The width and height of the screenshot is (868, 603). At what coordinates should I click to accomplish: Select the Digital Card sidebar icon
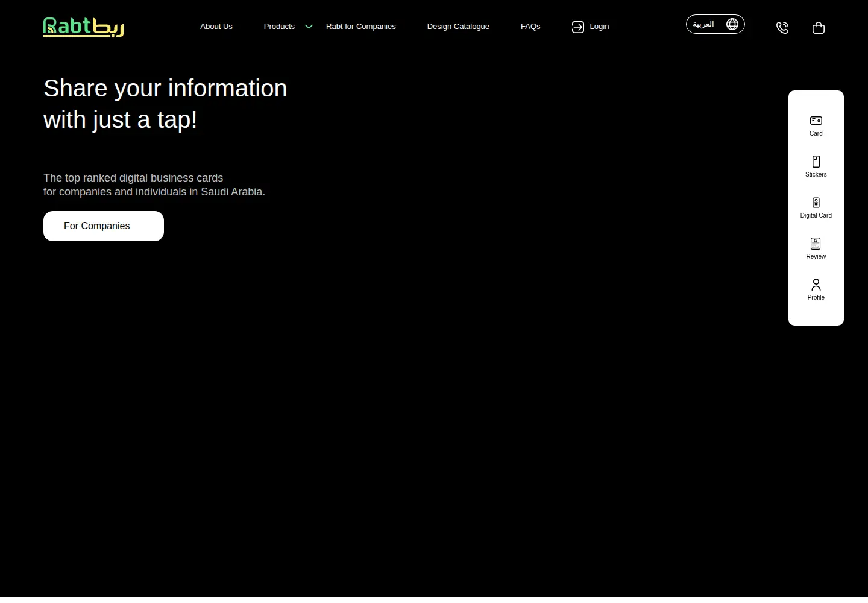(816, 203)
